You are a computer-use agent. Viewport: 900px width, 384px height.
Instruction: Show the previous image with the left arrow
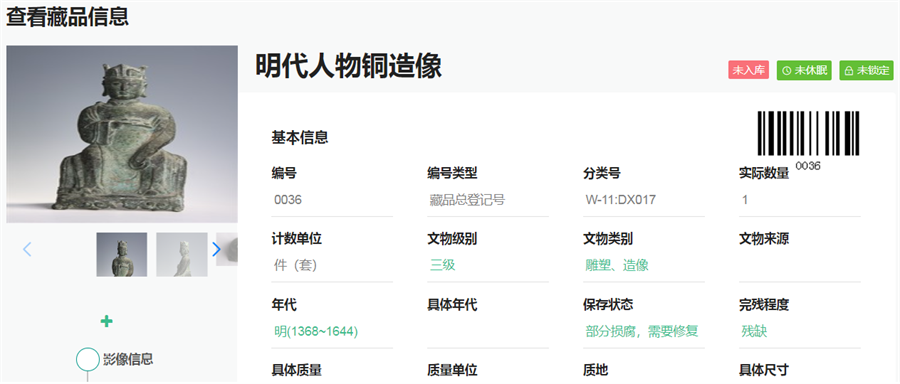point(27,249)
